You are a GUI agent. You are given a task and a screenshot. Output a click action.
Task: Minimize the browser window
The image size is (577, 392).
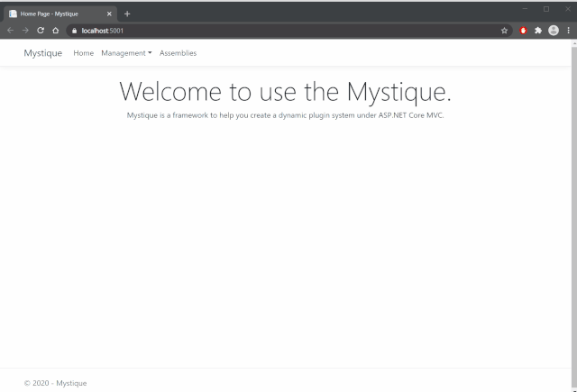coord(525,9)
